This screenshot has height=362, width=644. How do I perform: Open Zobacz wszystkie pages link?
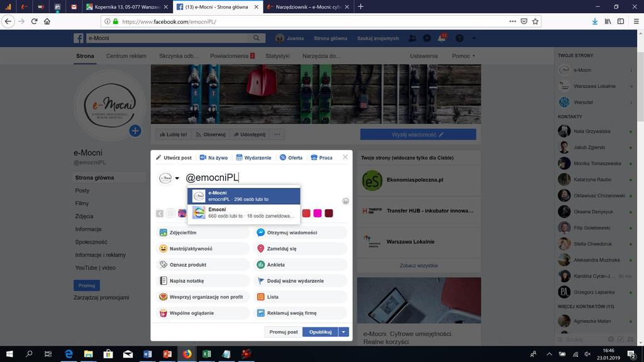tap(419, 266)
